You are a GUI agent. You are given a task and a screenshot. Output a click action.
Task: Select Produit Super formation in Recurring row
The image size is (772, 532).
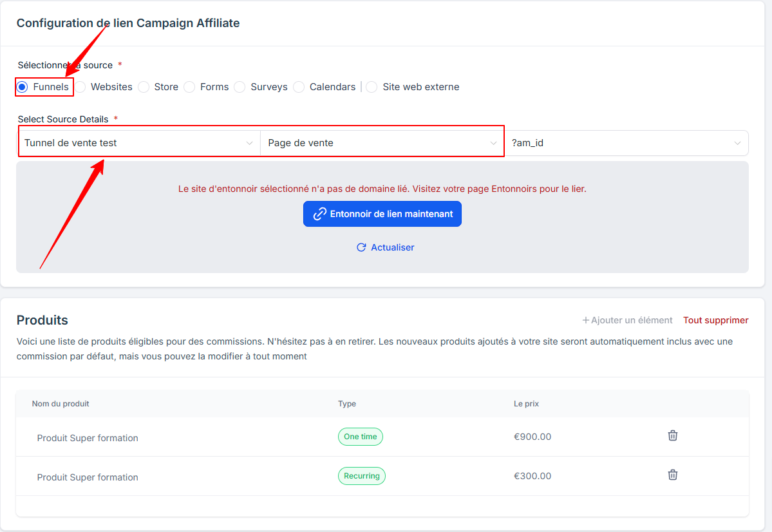[x=88, y=477]
